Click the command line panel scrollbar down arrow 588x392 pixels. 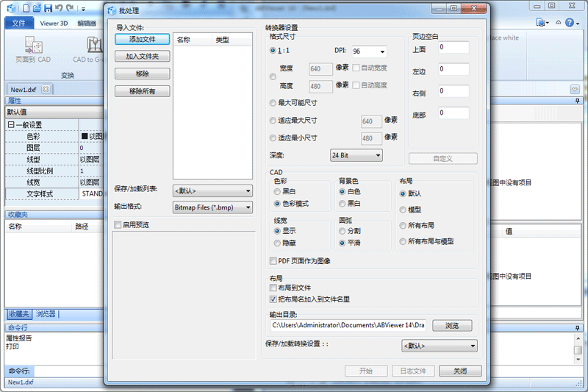tap(578, 360)
